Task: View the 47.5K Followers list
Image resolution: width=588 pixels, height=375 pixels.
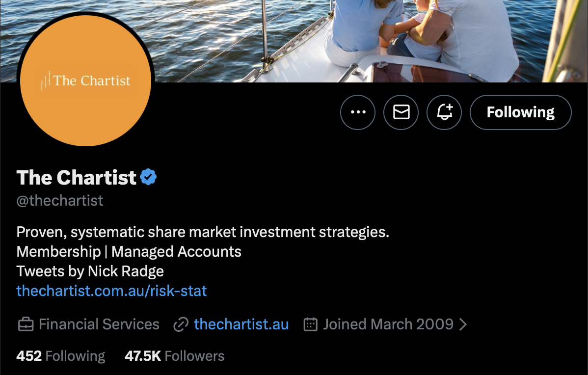Action: 174,355
